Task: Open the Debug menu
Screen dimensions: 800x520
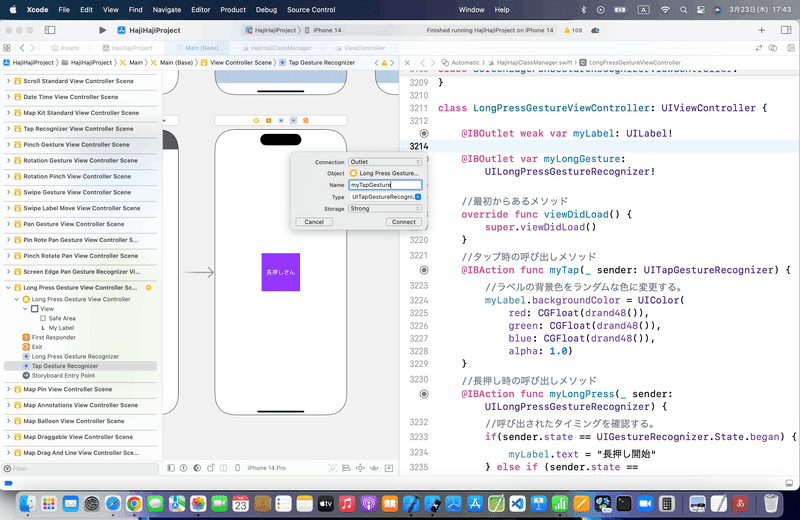Action: [266, 10]
